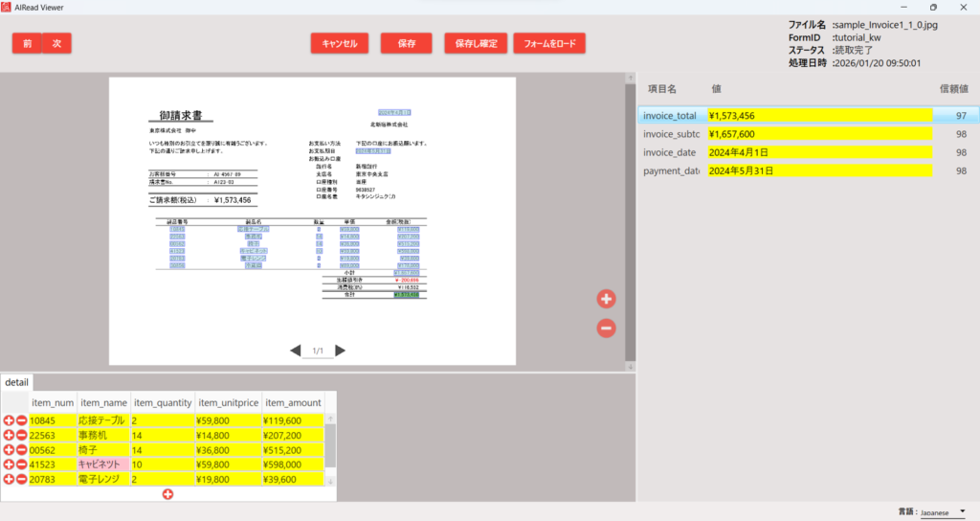Image resolution: width=980 pixels, height=521 pixels.
Task: Insert a row after item 41523
Action: click(x=9, y=464)
